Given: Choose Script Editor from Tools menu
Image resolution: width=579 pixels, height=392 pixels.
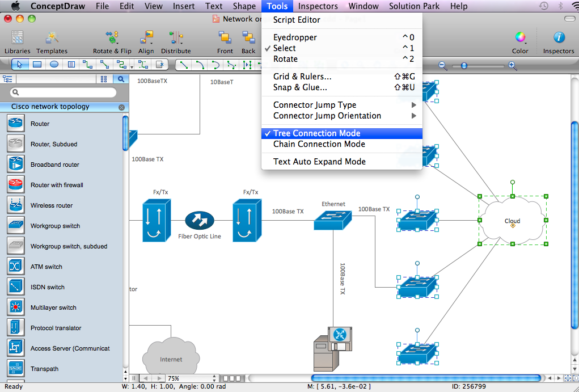Looking at the screenshot, I should click(x=297, y=20).
